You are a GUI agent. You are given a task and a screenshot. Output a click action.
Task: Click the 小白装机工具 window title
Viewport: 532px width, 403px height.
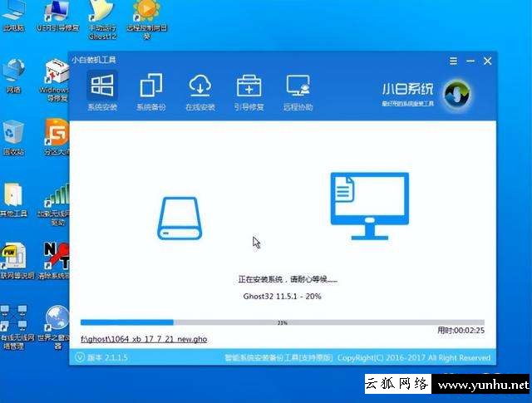tap(94, 60)
